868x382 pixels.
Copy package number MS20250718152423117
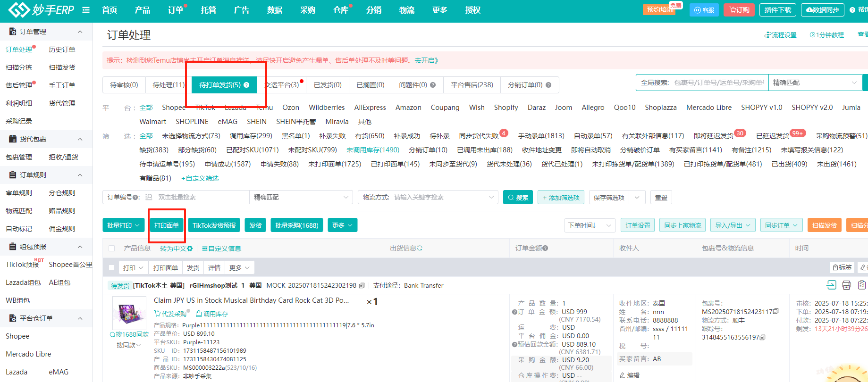pyautogui.click(x=776, y=311)
